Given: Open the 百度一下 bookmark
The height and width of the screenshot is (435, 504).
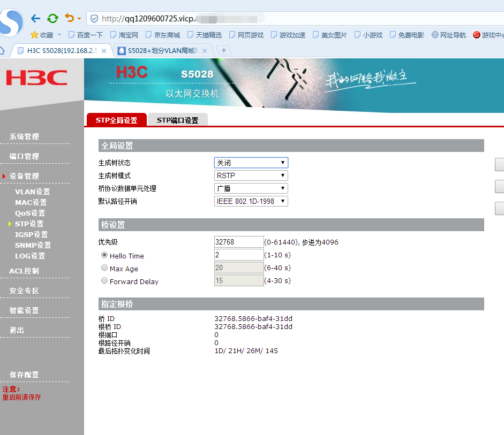Looking at the screenshot, I should tap(86, 35).
